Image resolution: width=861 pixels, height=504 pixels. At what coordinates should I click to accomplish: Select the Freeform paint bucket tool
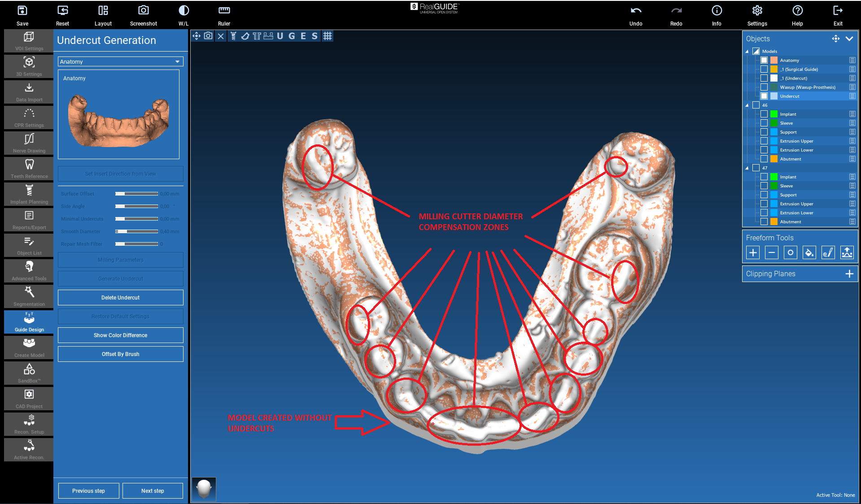click(x=809, y=253)
